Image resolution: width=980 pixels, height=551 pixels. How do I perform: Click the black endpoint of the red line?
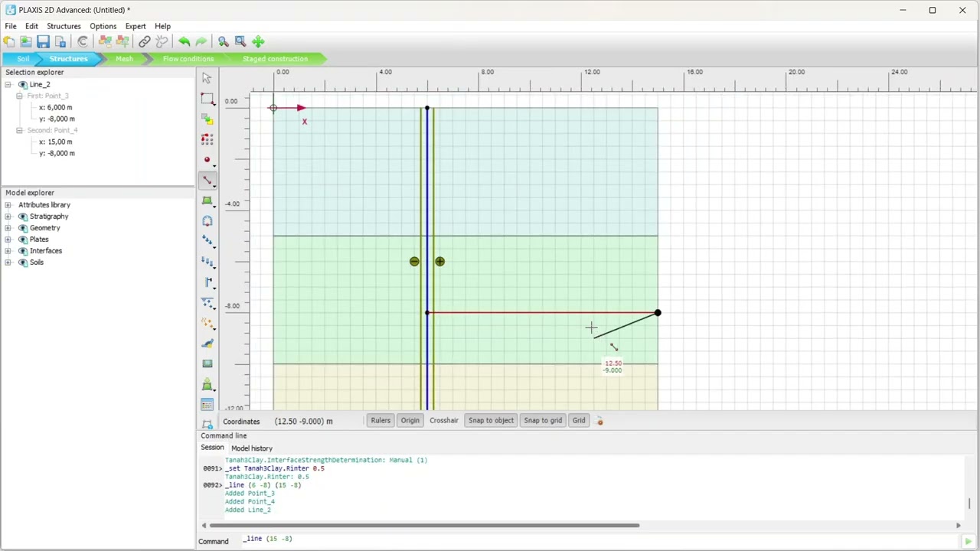pos(658,313)
